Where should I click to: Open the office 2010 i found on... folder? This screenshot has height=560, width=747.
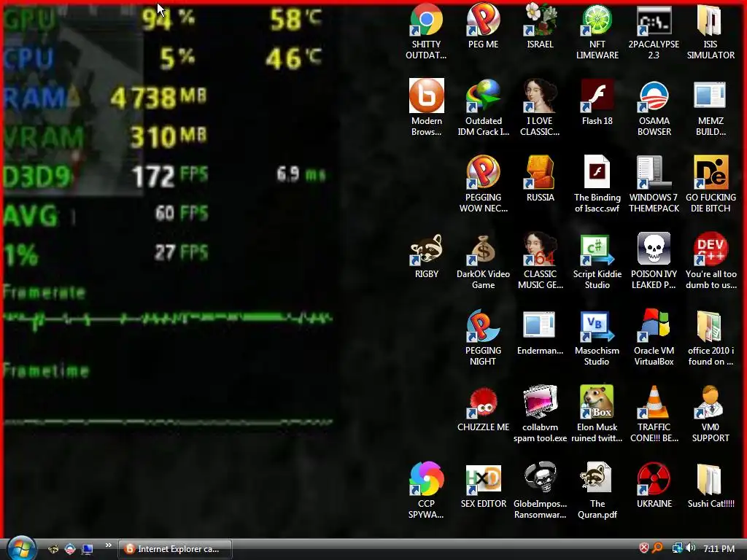point(711,326)
